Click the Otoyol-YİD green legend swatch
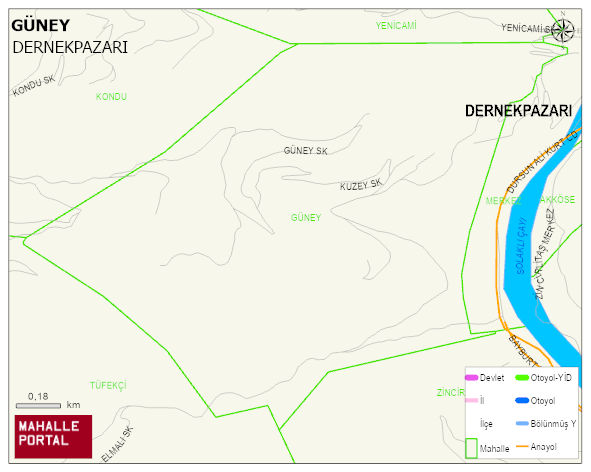This screenshot has width=591, height=472. 522,377
